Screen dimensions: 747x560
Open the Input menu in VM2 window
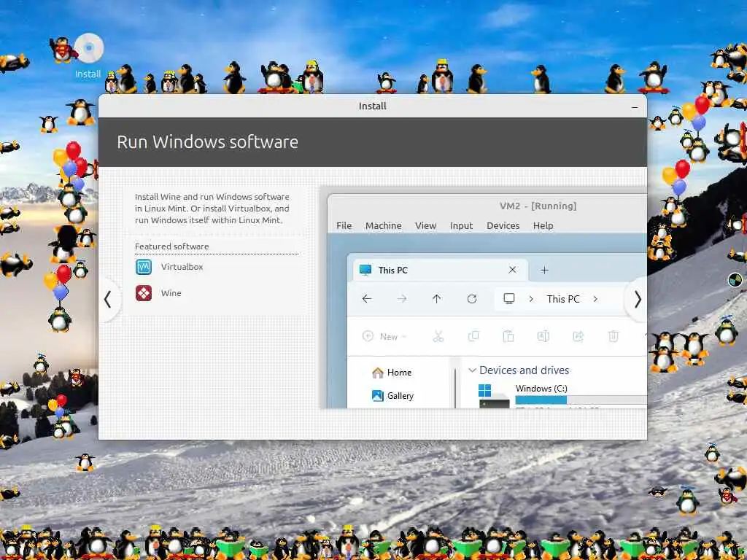[x=461, y=226]
